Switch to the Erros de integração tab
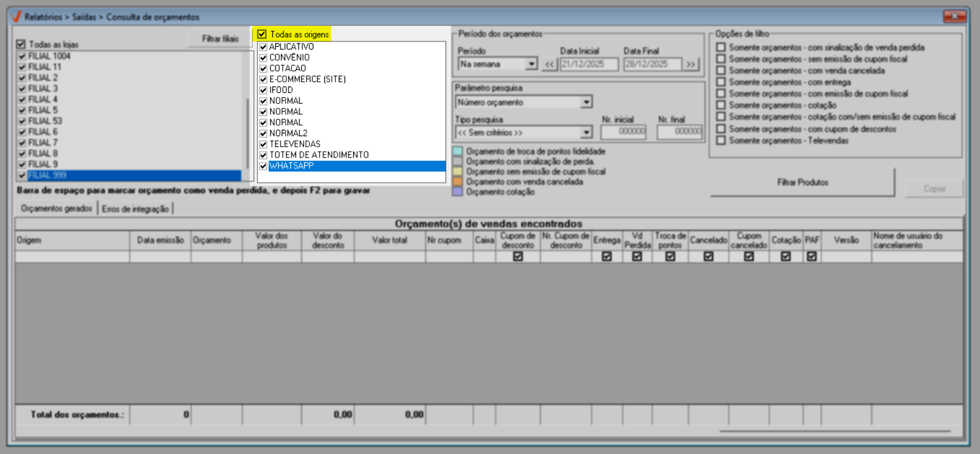 (135, 209)
